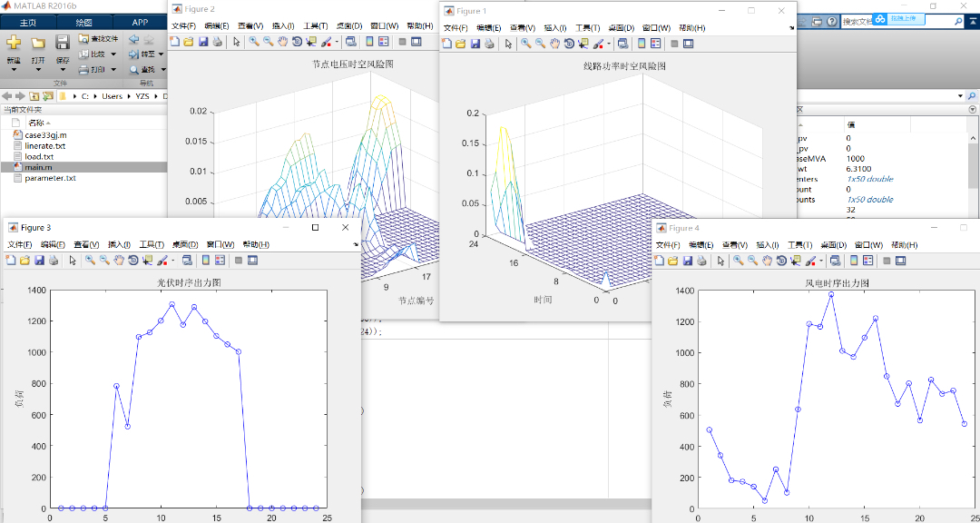
Task: Select linerate.txt in current folder
Action: click(x=45, y=146)
